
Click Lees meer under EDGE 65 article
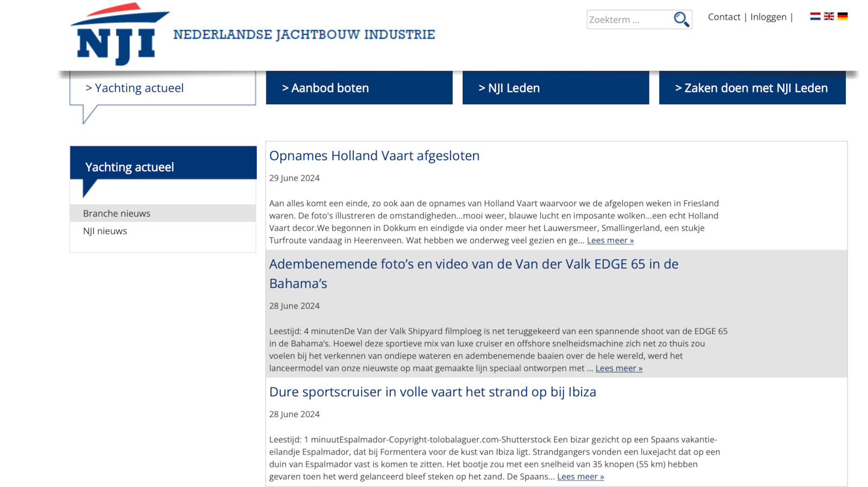619,368
